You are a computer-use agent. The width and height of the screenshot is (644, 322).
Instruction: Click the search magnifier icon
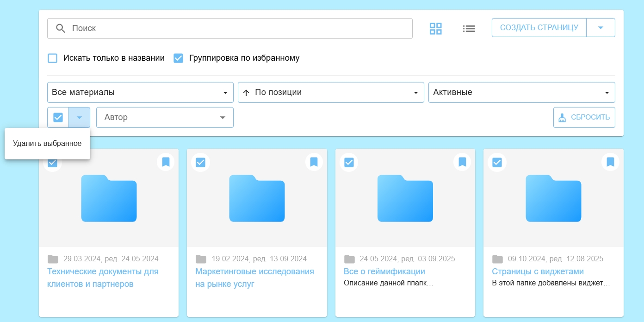pos(61,28)
